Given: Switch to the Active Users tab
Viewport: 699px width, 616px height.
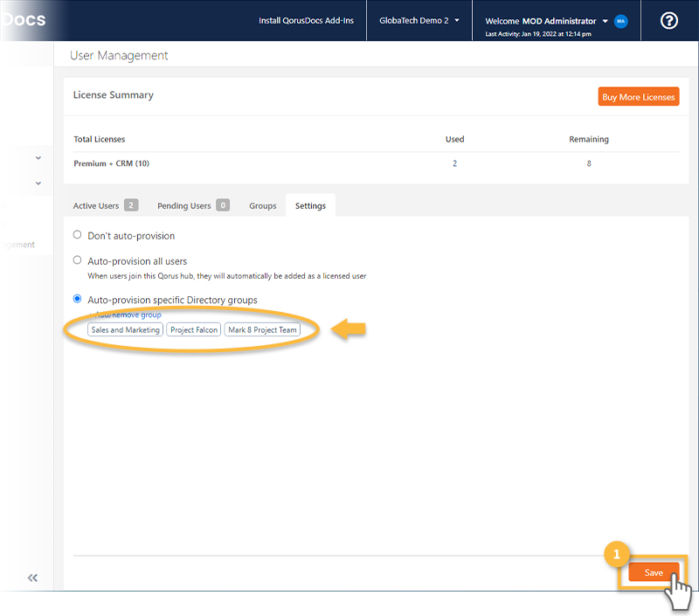Looking at the screenshot, I should click(104, 206).
